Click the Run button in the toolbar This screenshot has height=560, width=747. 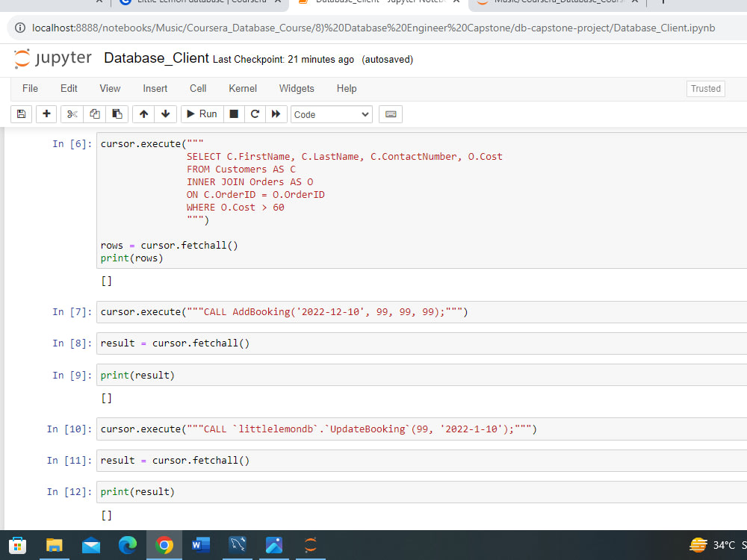click(x=201, y=113)
